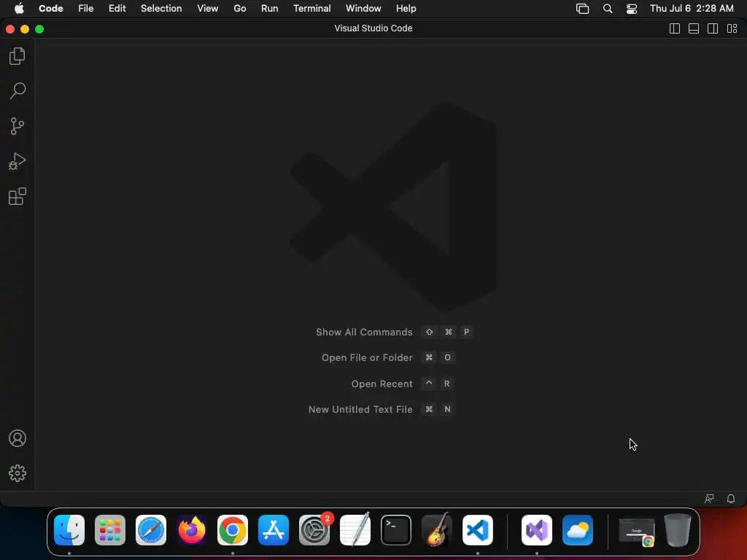Open notifications bell in status bar
Image resolution: width=747 pixels, height=560 pixels.
731,499
